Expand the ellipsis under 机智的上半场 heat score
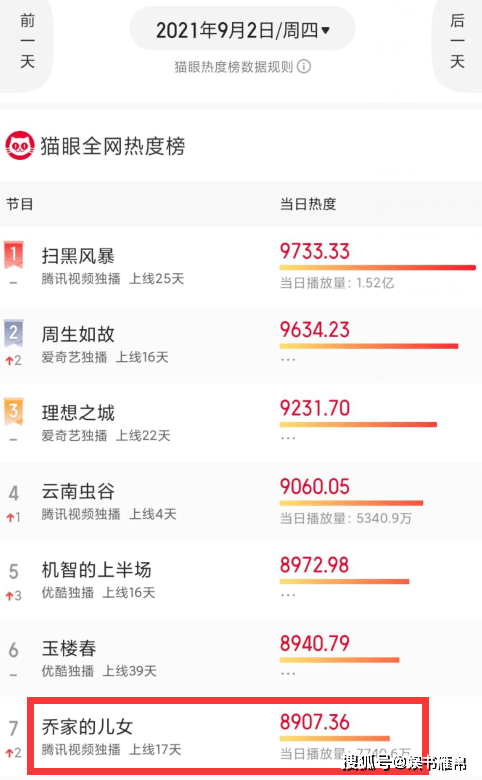This screenshot has width=482, height=780. click(288, 594)
